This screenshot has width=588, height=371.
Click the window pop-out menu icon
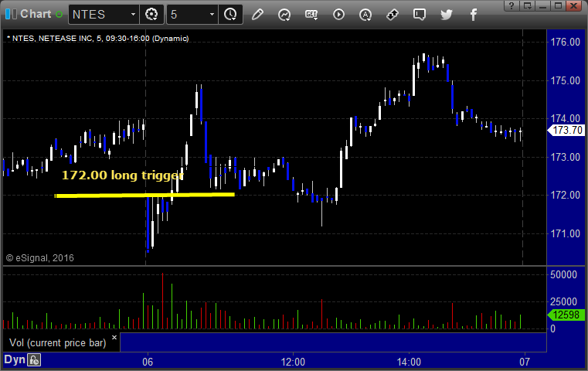click(528, 5)
